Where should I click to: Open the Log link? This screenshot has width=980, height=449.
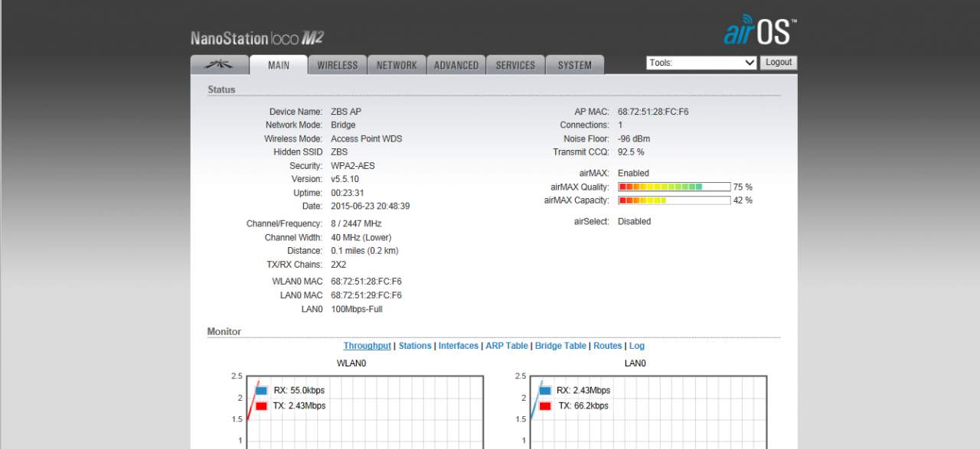637,346
